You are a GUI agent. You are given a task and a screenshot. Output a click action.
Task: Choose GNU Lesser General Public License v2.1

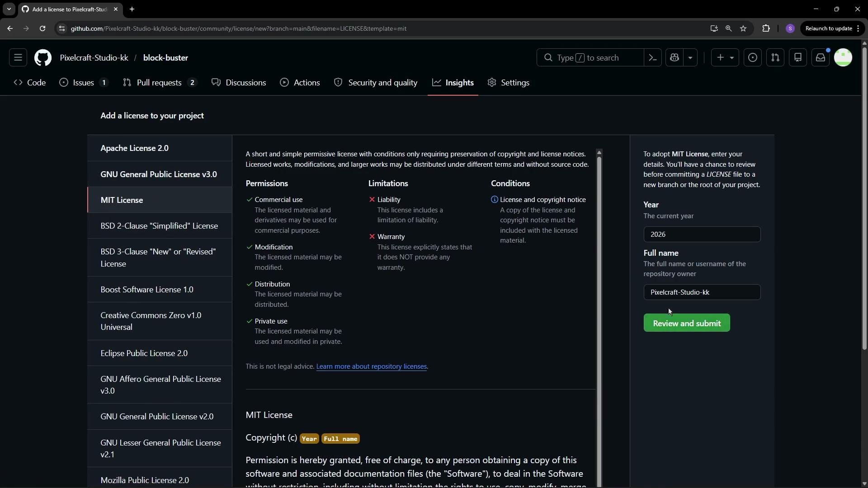click(160, 449)
